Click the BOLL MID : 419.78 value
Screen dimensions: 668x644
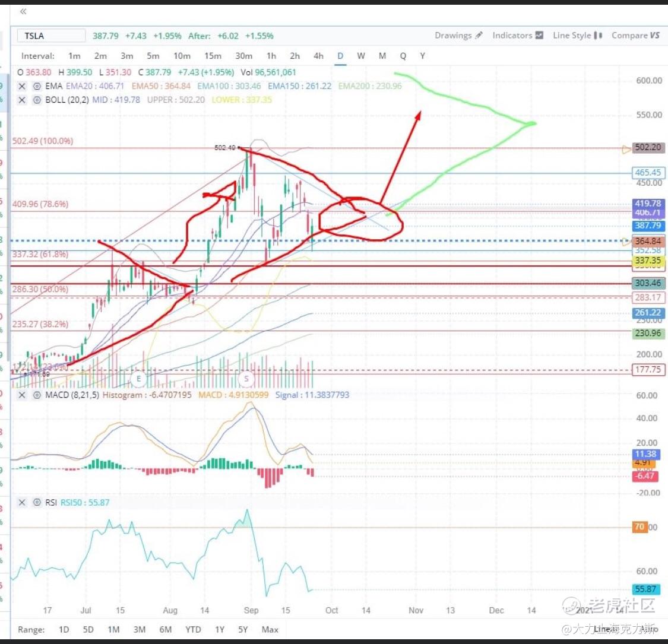tap(116, 100)
